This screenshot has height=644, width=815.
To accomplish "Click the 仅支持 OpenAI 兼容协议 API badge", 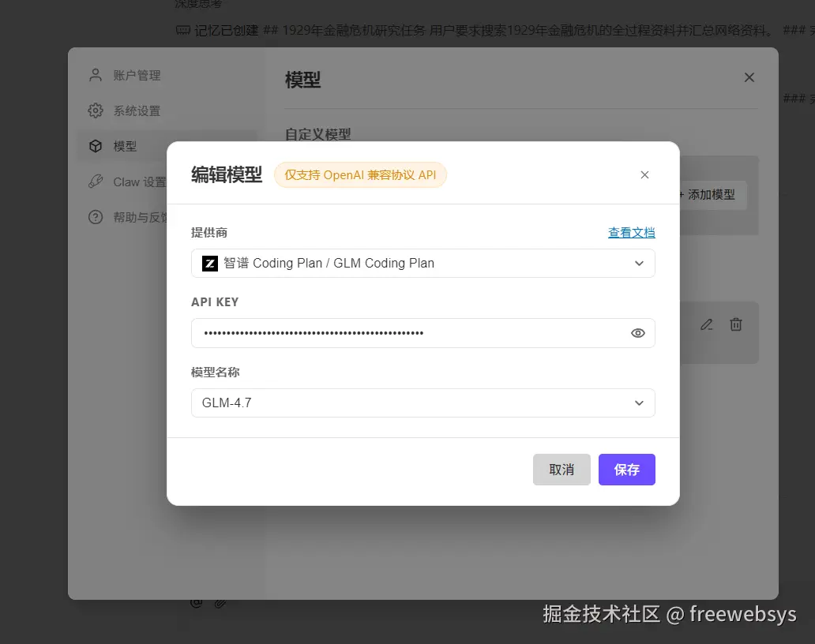I will click(360, 175).
